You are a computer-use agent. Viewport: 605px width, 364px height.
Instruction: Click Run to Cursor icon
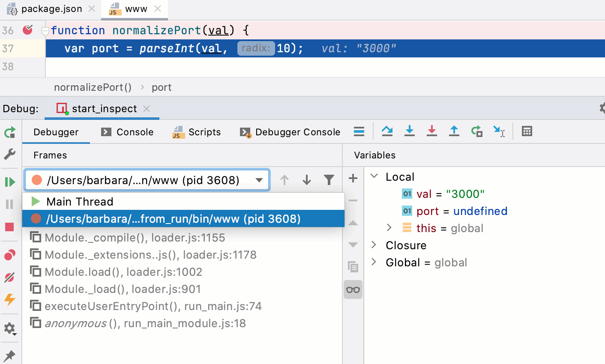[x=499, y=131]
